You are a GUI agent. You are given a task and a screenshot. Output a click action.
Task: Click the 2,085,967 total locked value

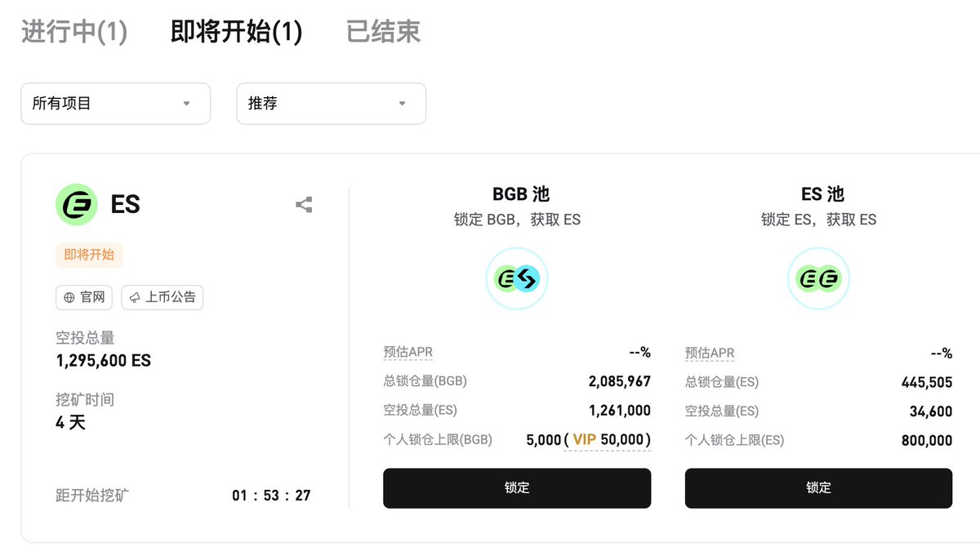point(619,381)
